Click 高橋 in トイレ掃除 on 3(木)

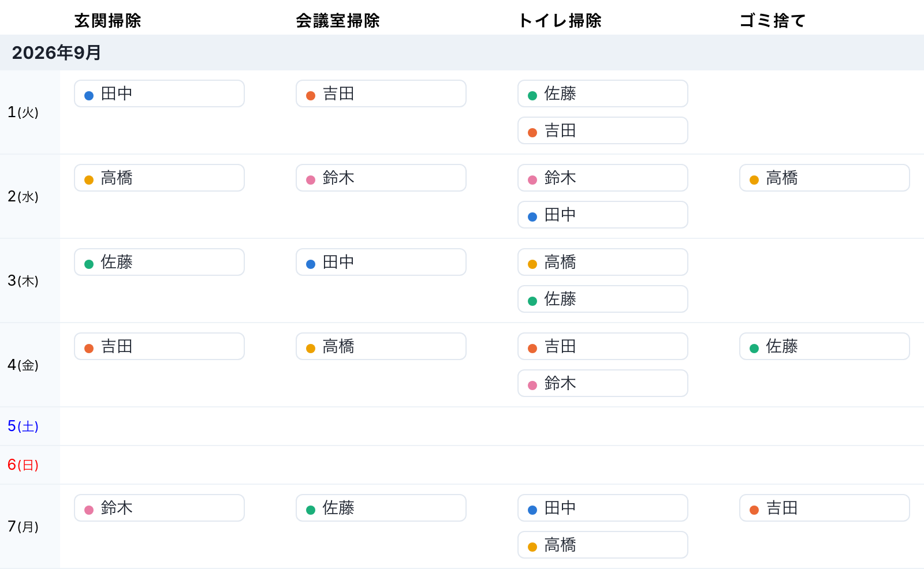pos(603,262)
